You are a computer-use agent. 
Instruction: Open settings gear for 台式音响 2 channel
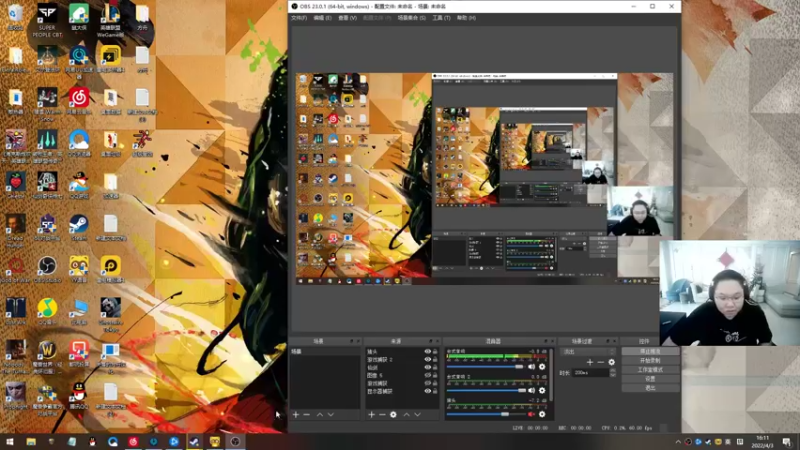coord(542,390)
